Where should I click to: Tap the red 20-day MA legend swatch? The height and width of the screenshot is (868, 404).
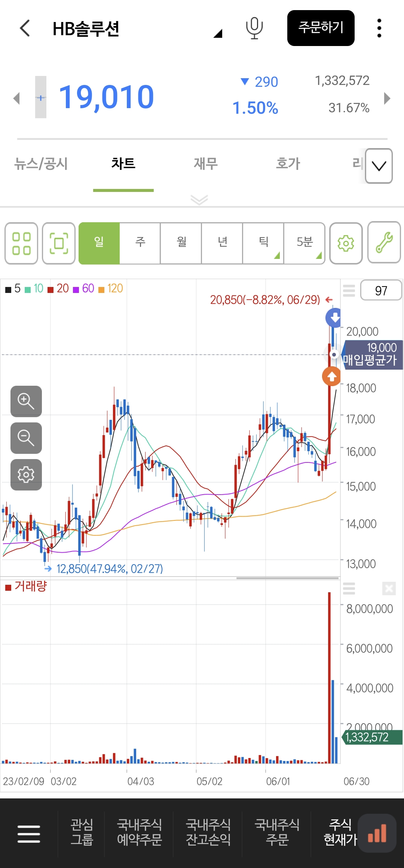(50, 290)
